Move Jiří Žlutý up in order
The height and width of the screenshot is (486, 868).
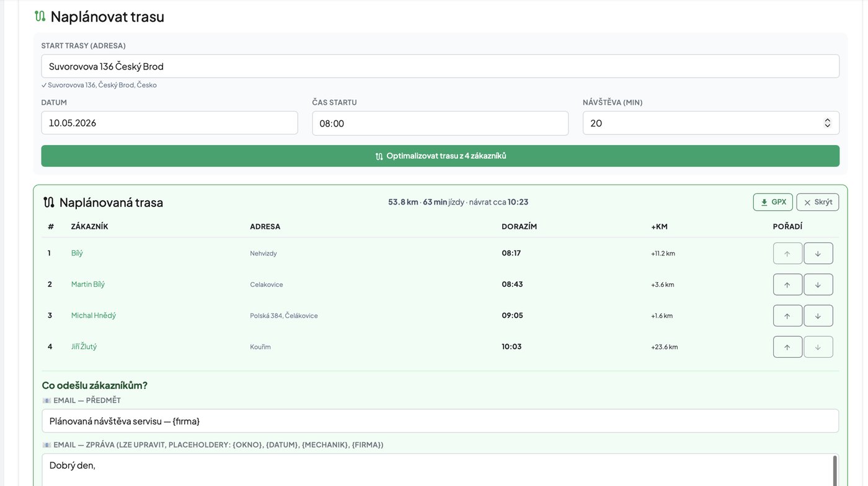coord(787,347)
